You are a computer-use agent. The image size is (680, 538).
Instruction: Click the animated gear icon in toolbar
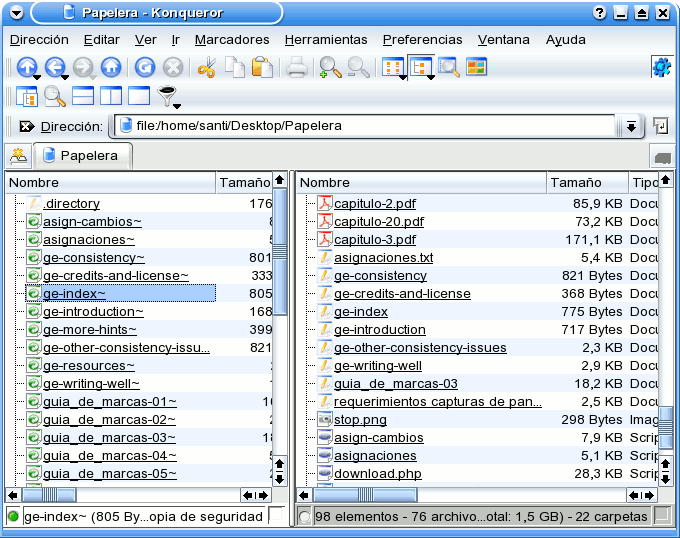point(661,68)
